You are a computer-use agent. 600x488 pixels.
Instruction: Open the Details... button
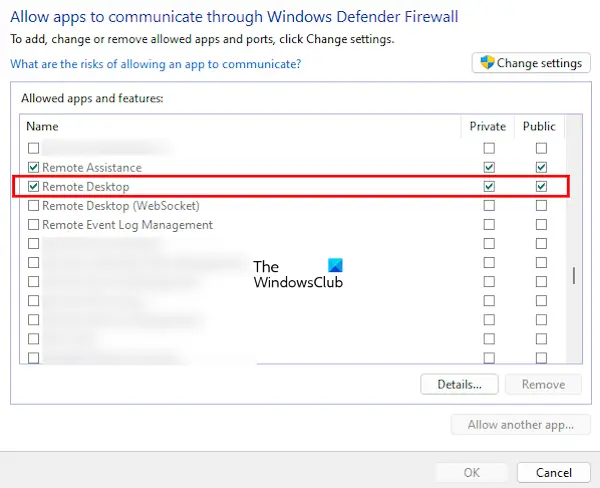click(x=459, y=384)
